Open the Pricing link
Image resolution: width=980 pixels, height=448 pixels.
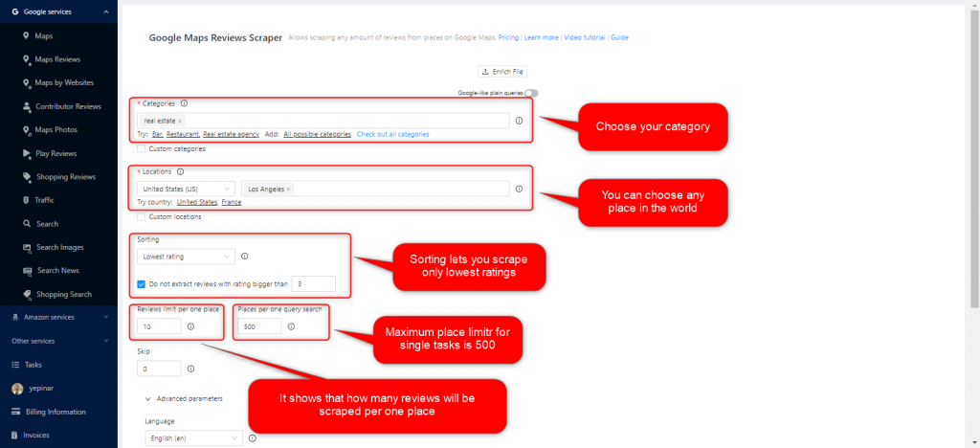[x=508, y=37]
